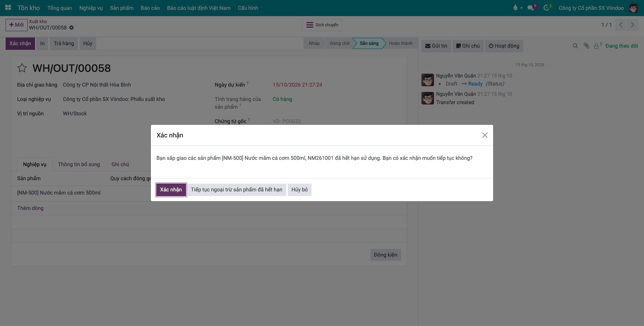Select the Hoàn thành status stage
Viewport: 644px width, 326px height.
pyautogui.click(x=401, y=43)
